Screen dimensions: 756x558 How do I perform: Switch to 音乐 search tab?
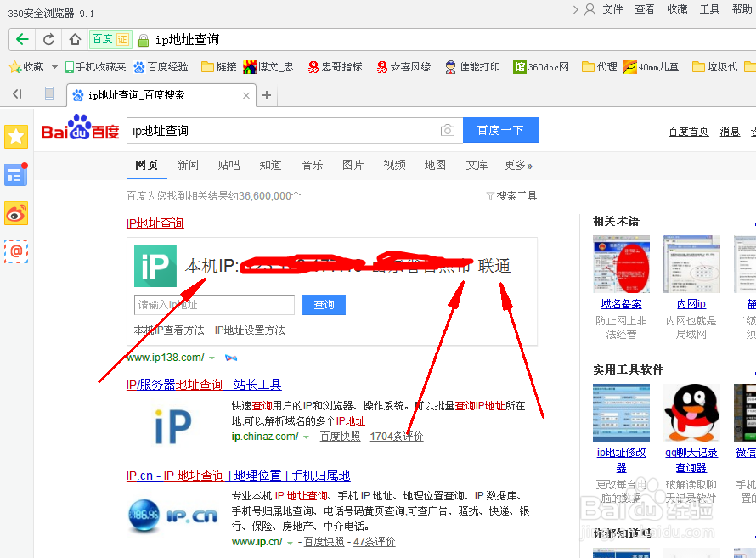[x=312, y=166]
